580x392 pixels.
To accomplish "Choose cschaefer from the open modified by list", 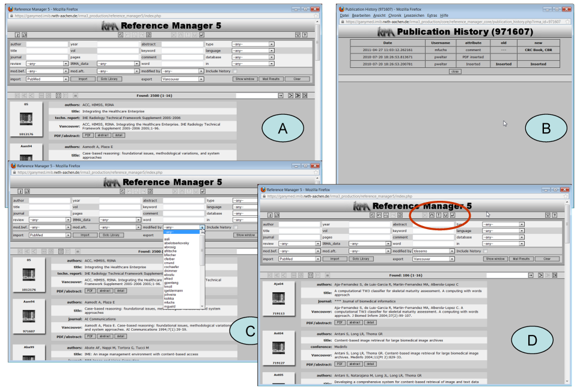I will point(172,267).
